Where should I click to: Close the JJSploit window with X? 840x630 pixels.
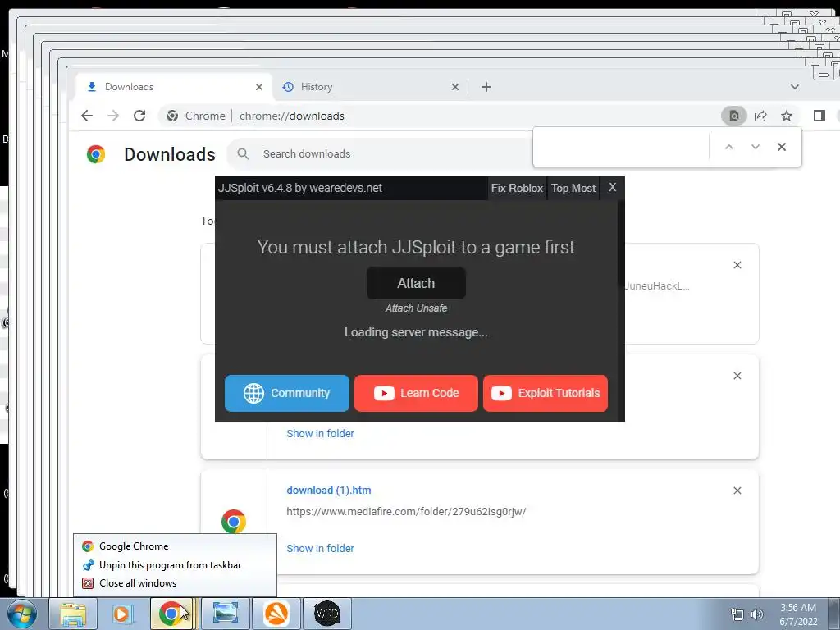click(x=612, y=188)
